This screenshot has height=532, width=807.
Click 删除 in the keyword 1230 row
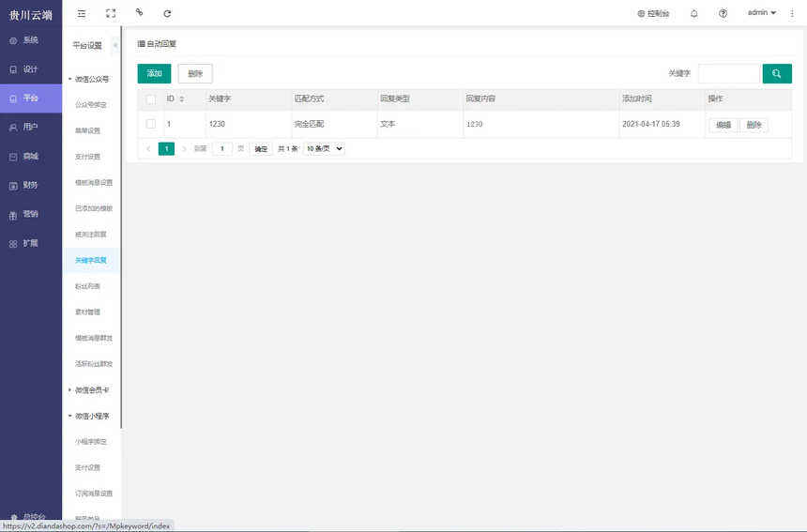coord(754,125)
